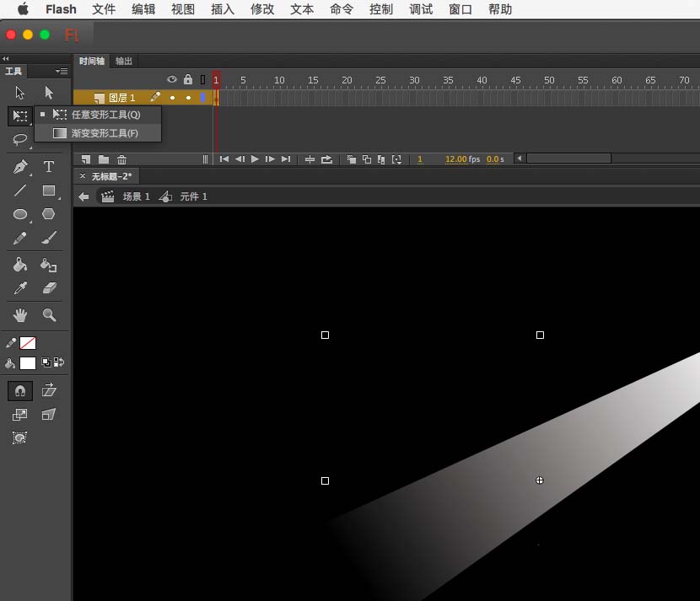Open the 修改 menu

click(x=262, y=9)
